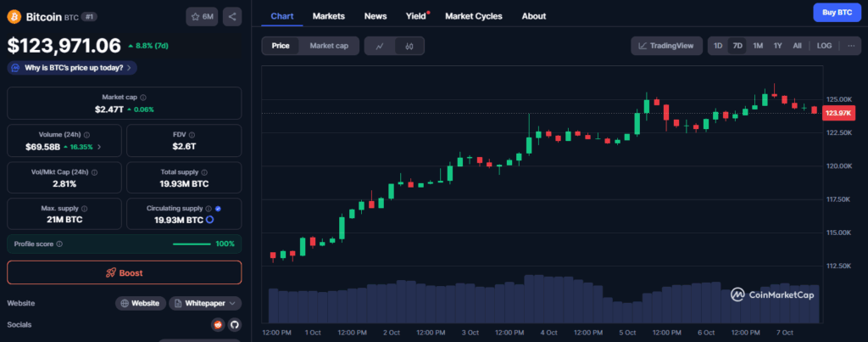This screenshot has height=342, width=868.
Task: Switch to the News tab
Action: [x=376, y=16]
